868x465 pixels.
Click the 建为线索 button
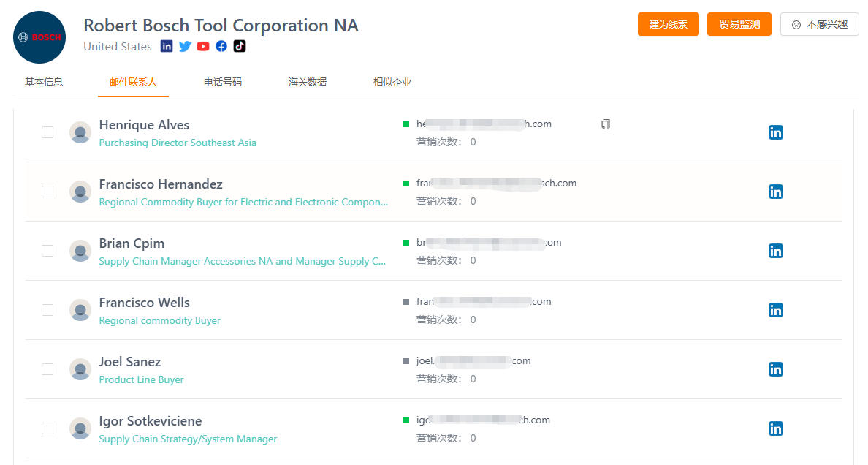668,24
